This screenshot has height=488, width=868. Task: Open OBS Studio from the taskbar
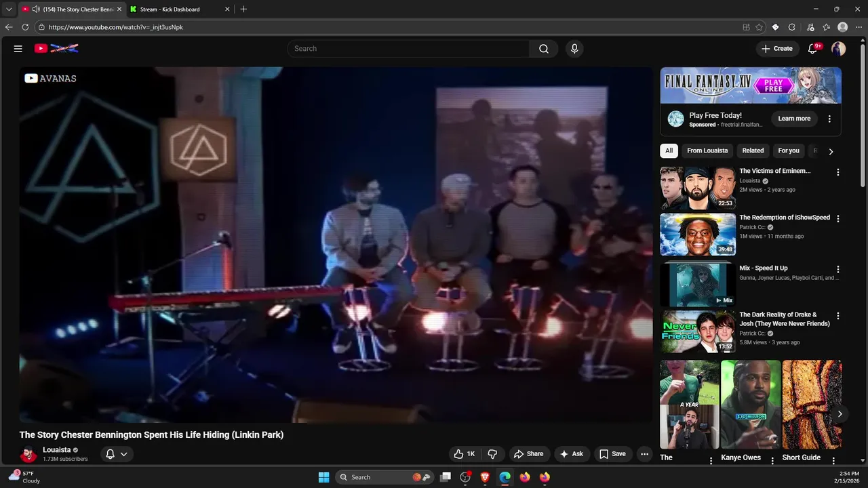[x=465, y=477]
